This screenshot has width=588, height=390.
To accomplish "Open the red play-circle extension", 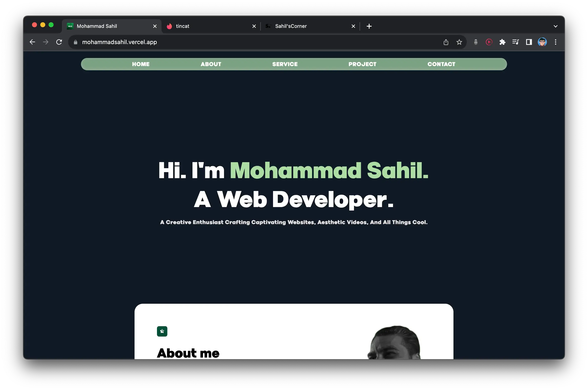I will (x=489, y=42).
